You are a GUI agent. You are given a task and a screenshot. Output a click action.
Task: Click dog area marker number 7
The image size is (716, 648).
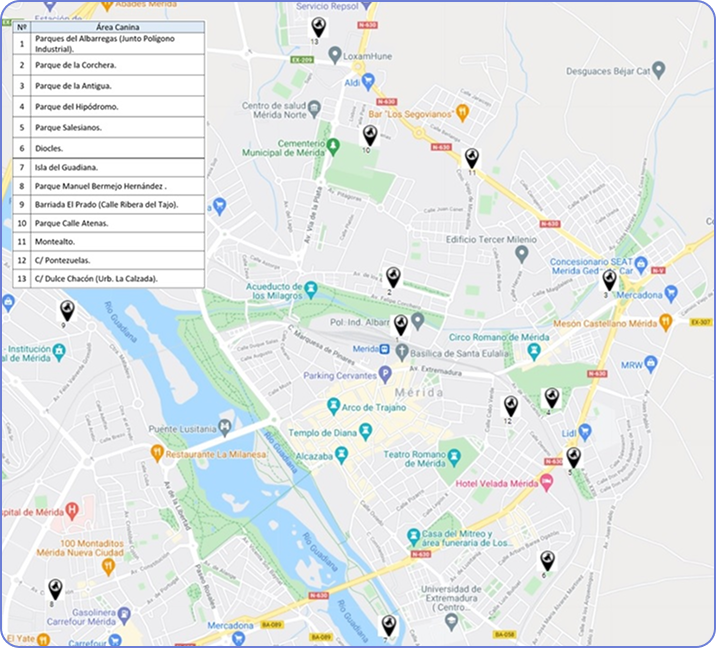coord(389,626)
